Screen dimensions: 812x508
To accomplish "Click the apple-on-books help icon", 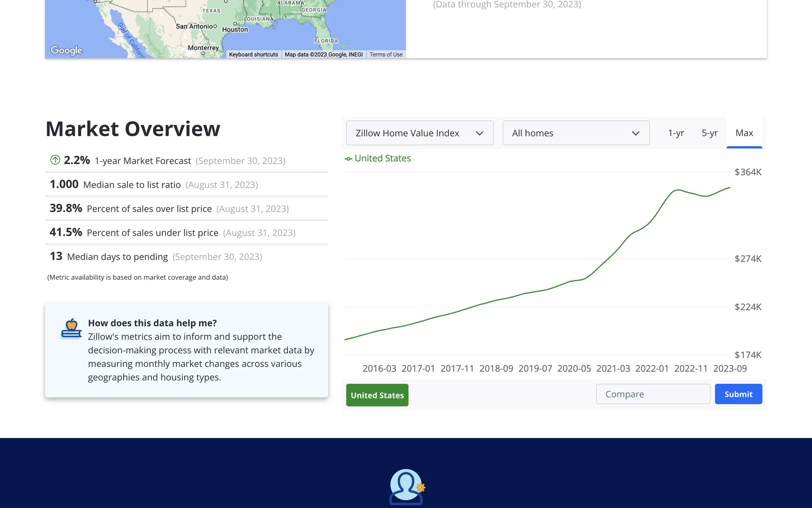I will tap(71, 329).
